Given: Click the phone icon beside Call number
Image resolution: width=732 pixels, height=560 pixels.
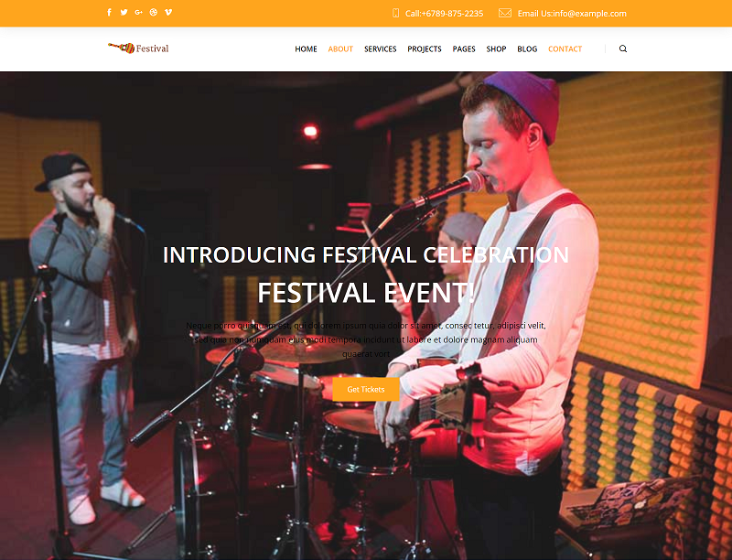Looking at the screenshot, I should [x=396, y=13].
